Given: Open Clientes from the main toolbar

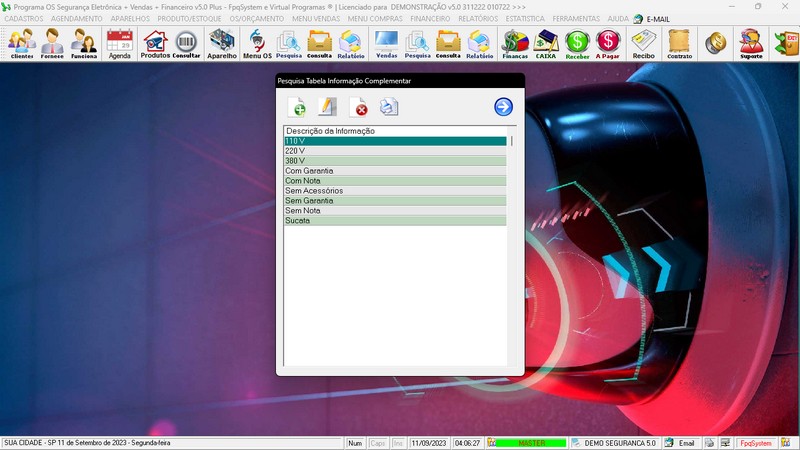Looking at the screenshot, I should pyautogui.click(x=21, y=43).
